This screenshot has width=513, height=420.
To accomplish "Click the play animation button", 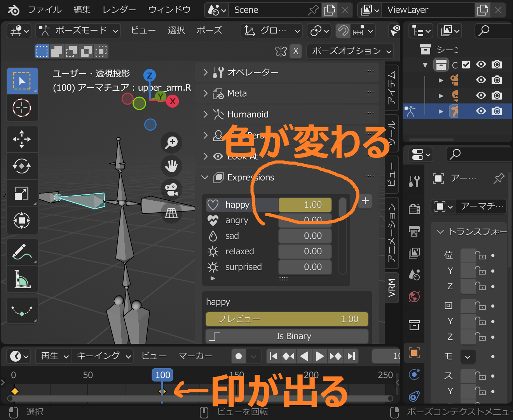I will (x=319, y=356).
